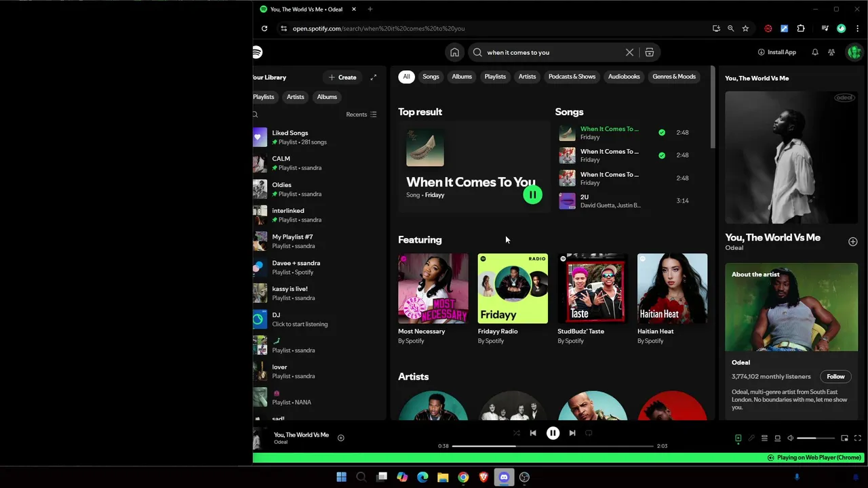Select the Podcasts & Shows filter
This screenshot has height=488, width=868.
tap(572, 77)
